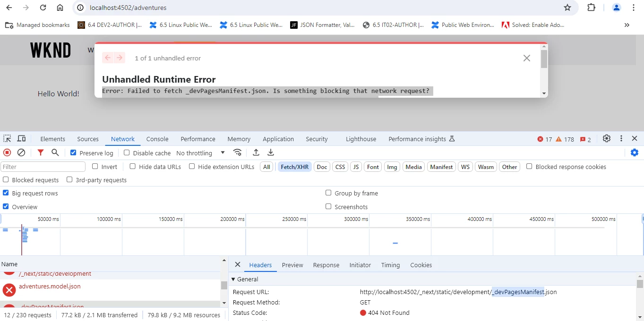Reload the page with the refresh icon

pos(43,8)
